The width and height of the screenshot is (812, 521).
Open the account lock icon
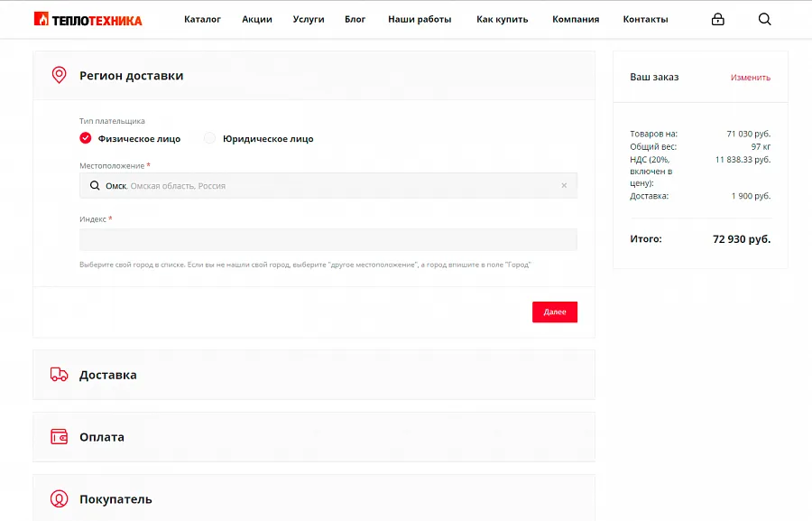tap(718, 19)
